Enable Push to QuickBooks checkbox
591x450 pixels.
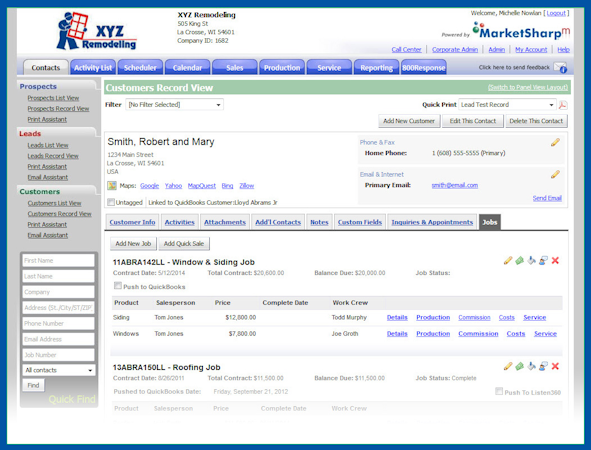(118, 286)
